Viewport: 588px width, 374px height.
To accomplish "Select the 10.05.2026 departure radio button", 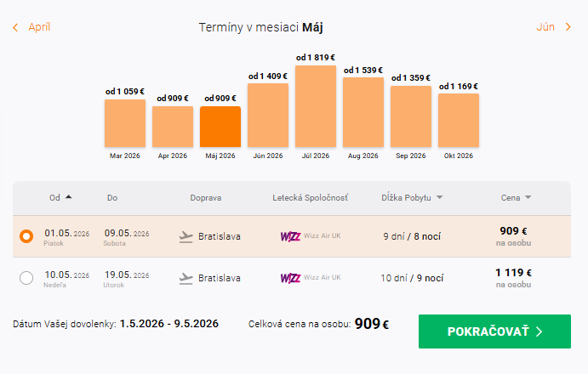I will point(26,278).
